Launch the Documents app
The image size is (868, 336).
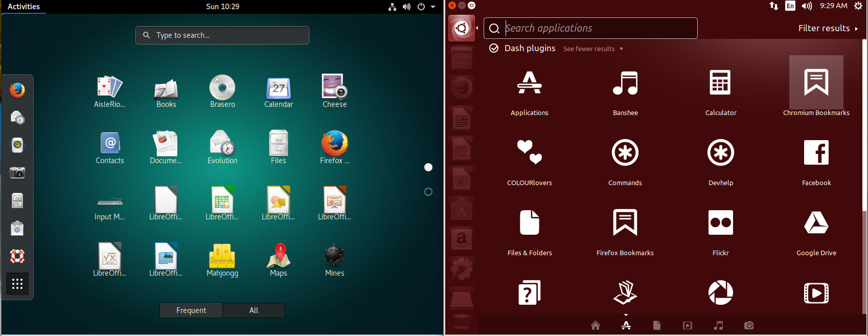166,144
